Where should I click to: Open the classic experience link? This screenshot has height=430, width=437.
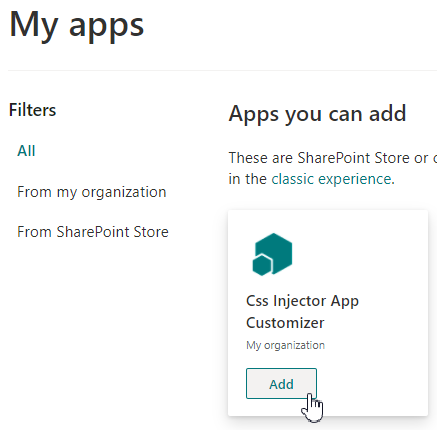[331, 179]
